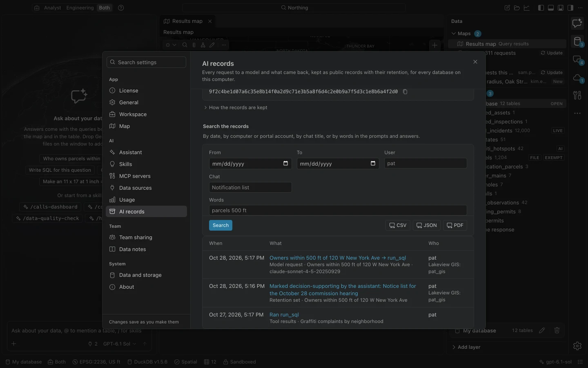Open the Data sources settings page
Screen dimensions: 588x368
[x=146, y=188]
